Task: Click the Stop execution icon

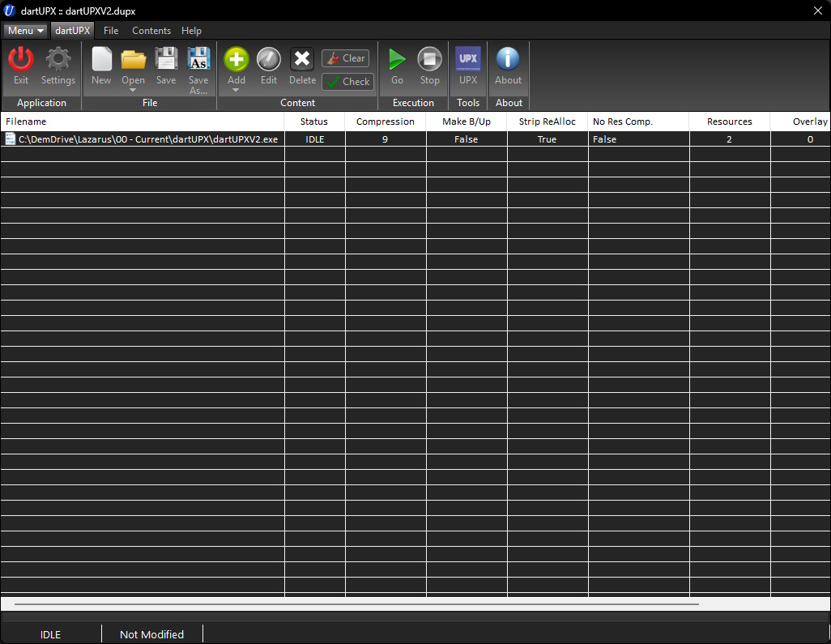Action: coord(430,59)
